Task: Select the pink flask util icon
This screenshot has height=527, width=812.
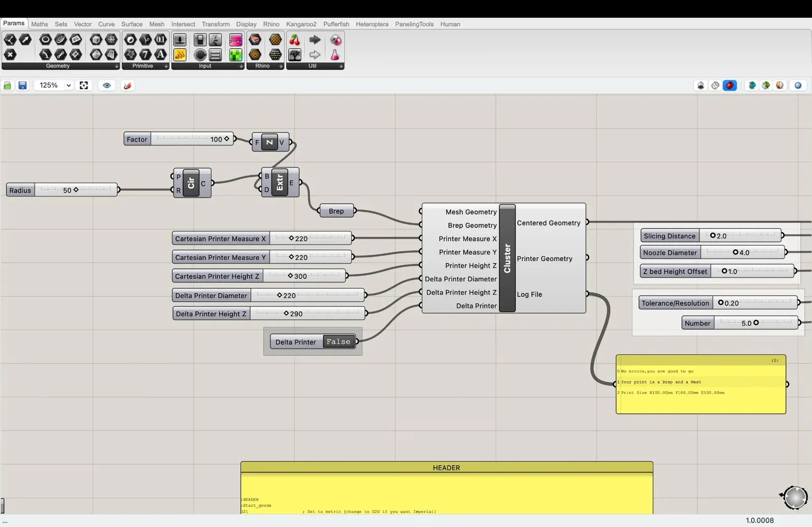Action: pyautogui.click(x=335, y=54)
